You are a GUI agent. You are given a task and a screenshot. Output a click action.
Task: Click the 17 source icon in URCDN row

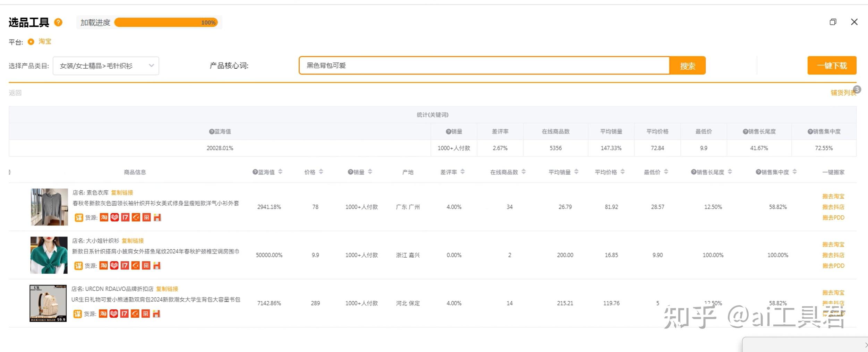coord(124,314)
